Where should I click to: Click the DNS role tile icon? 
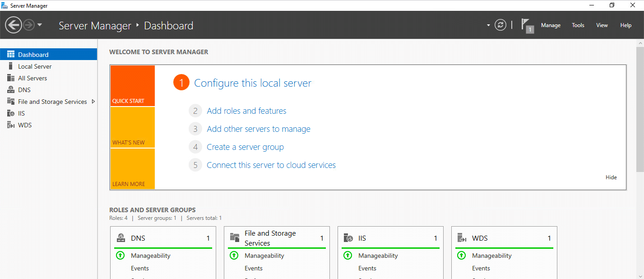[x=120, y=238]
